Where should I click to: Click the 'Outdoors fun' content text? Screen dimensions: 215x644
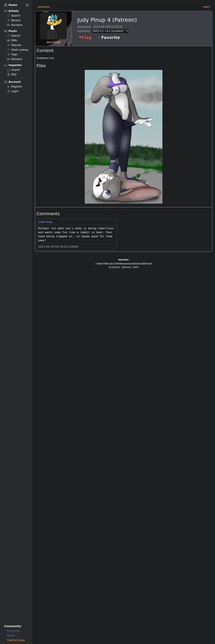[45, 58]
